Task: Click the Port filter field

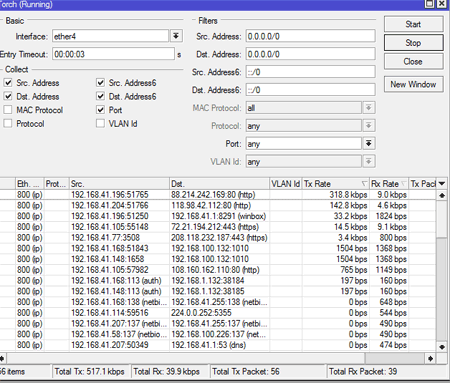Action: pyautogui.click(x=304, y=144)
